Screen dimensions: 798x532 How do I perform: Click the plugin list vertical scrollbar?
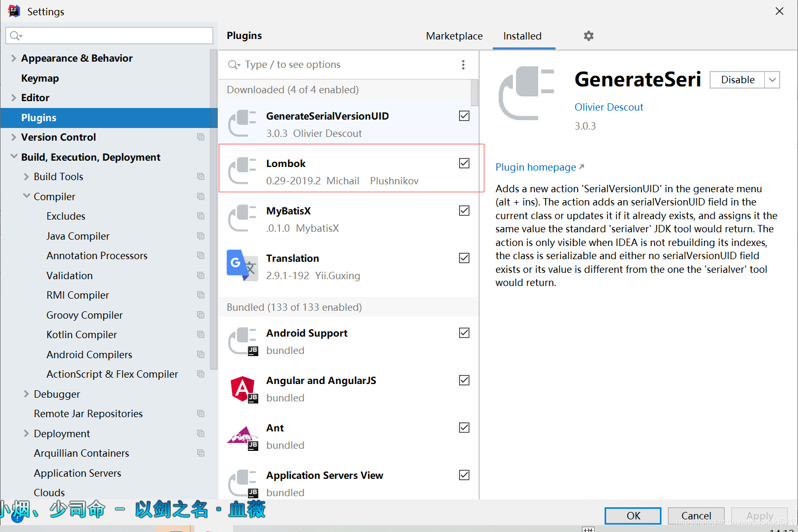pyautogui.click(x=474, y=93)
